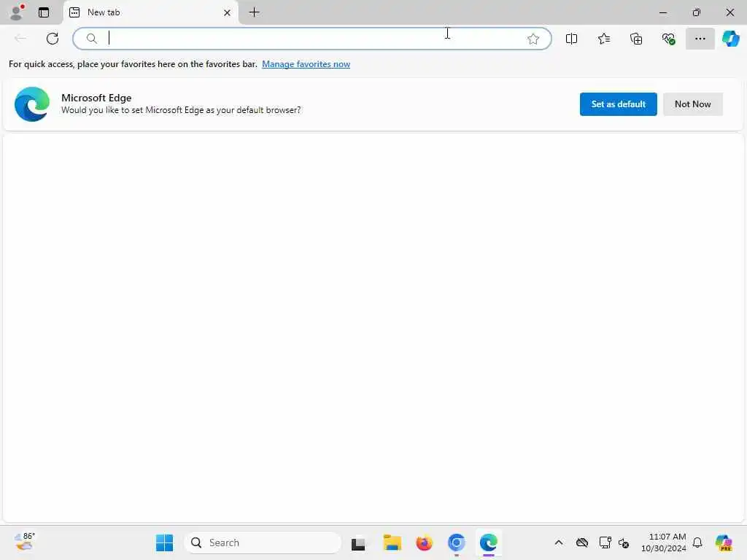Add page to favorites star icon
This screenshot has width=747, height=560.
(x=533, y=39)
